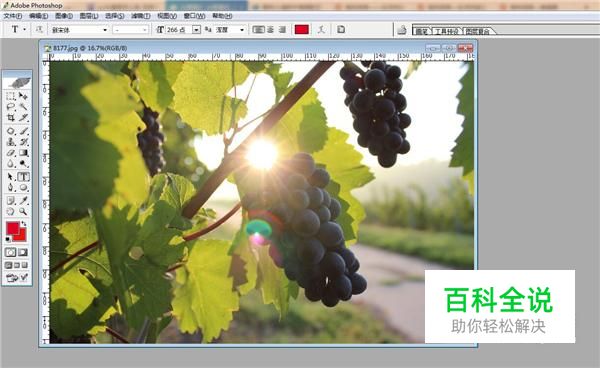Image resolution: width=600 pixels, height=368 pixels.
Task: Select the Notes tool
Action: point(11,200)
